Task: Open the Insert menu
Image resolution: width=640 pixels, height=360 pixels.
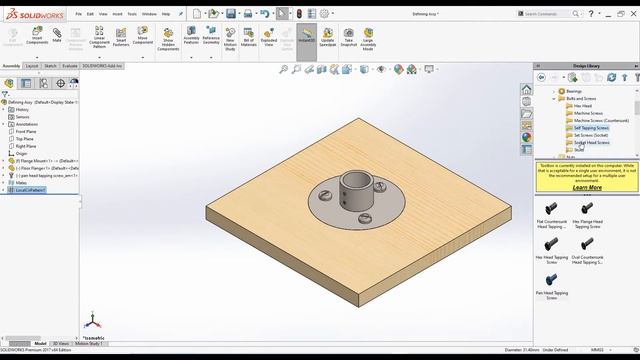Action: (117, 14)
